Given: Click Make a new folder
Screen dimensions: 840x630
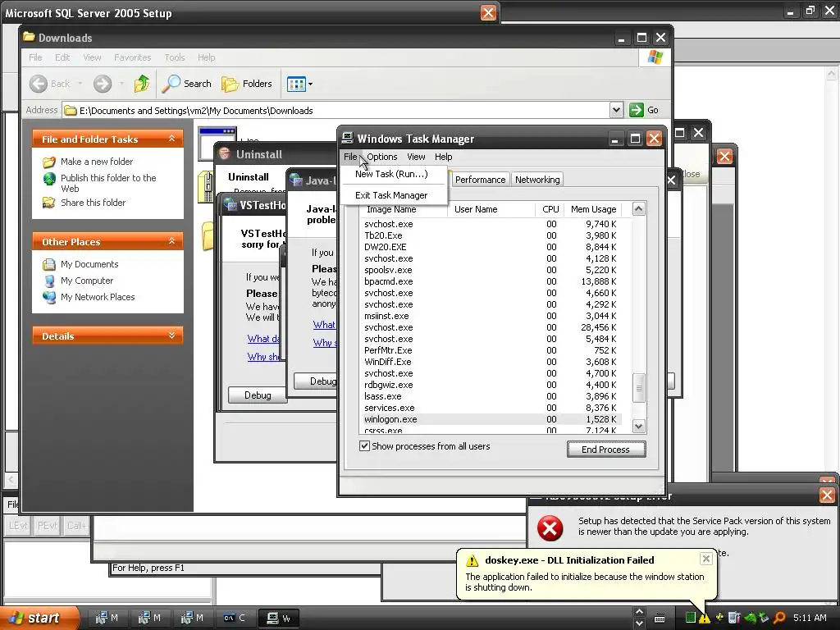Looking at the screenshot, I should click(x=97, y=162).
